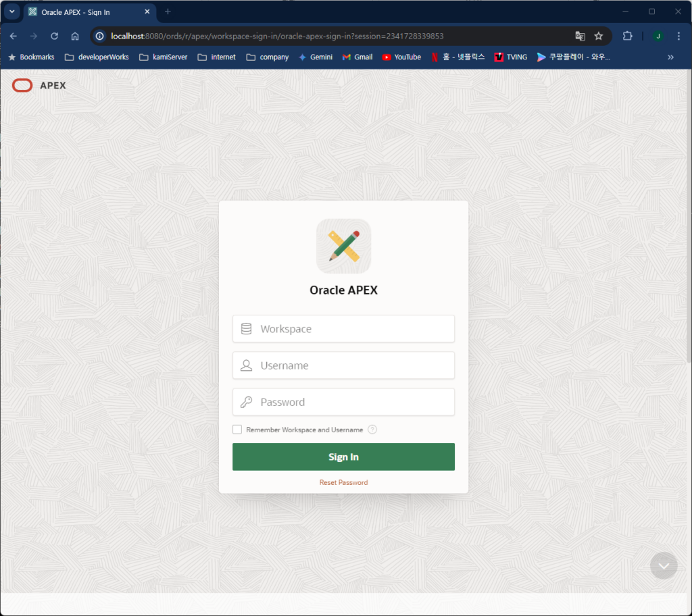
Task: Open the tab search dropdown arrow
Action: 12,12
